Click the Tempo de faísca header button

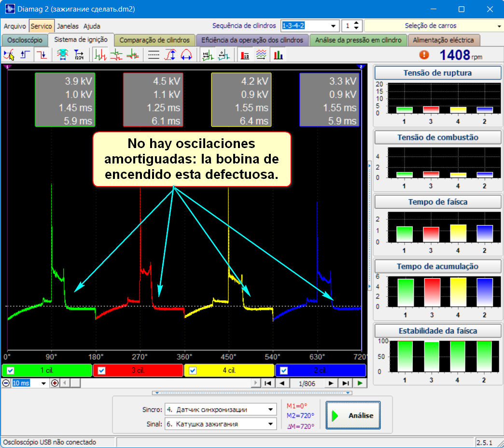437,202
